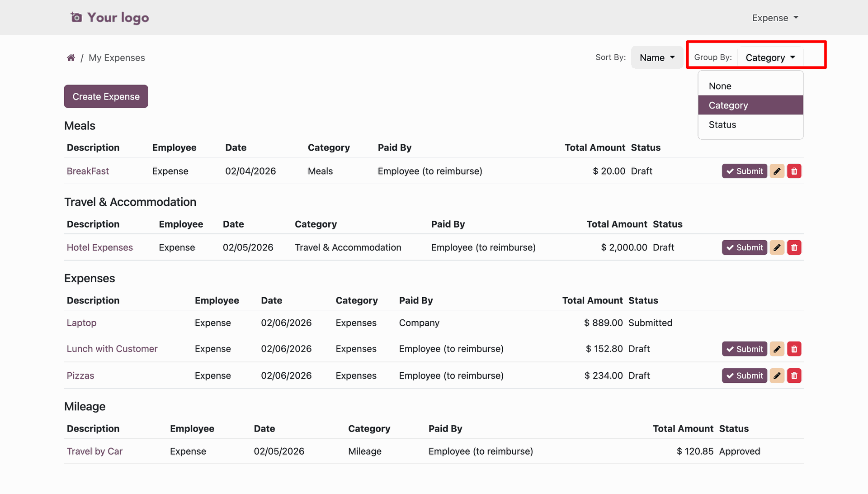Delete the BreakFast expense with trash icon
868x494 pixels.
click(794, 171)
